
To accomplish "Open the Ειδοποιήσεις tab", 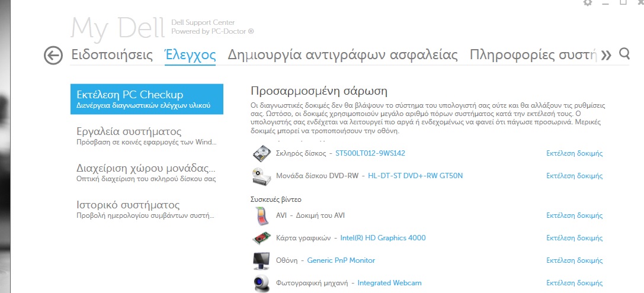I will [x=112, y=54].
